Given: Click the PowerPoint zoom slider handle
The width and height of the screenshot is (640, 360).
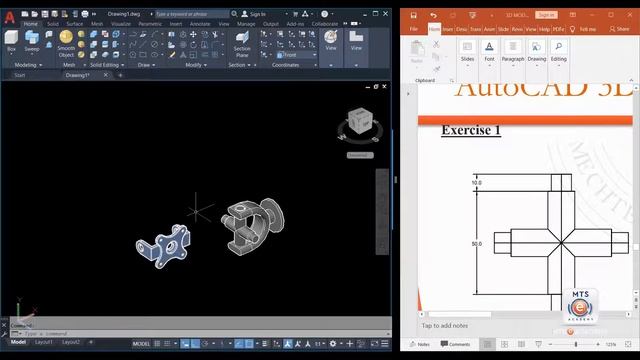Looking at the screenshot, I should coord(576,344).
